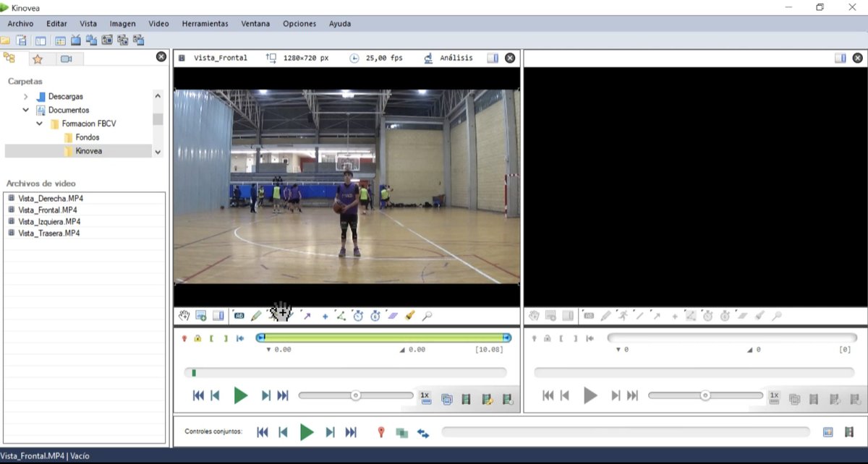Select the spotlight flashlight tool
Viewport: 868px width, 464px height.
coord(410,315)
